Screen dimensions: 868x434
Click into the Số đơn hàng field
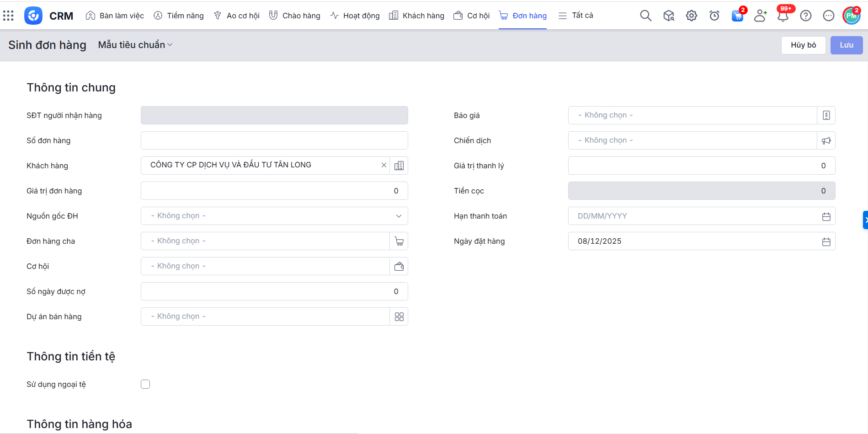coord(274,140)
